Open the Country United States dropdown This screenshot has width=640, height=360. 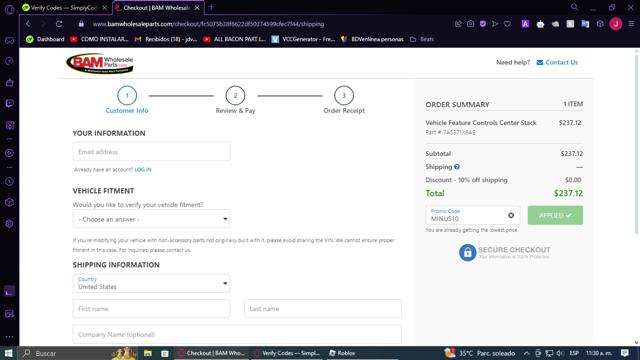[x=151, y=283]
